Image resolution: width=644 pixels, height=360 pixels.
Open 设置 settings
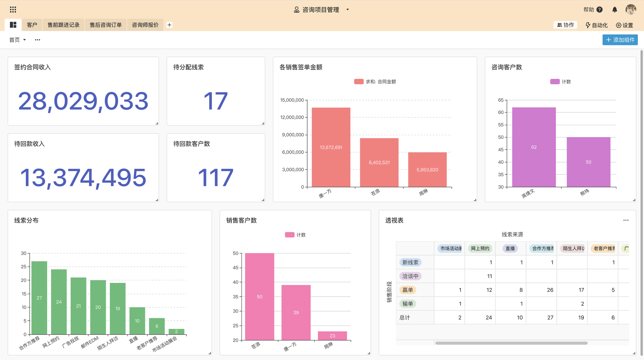pos(624,25)
